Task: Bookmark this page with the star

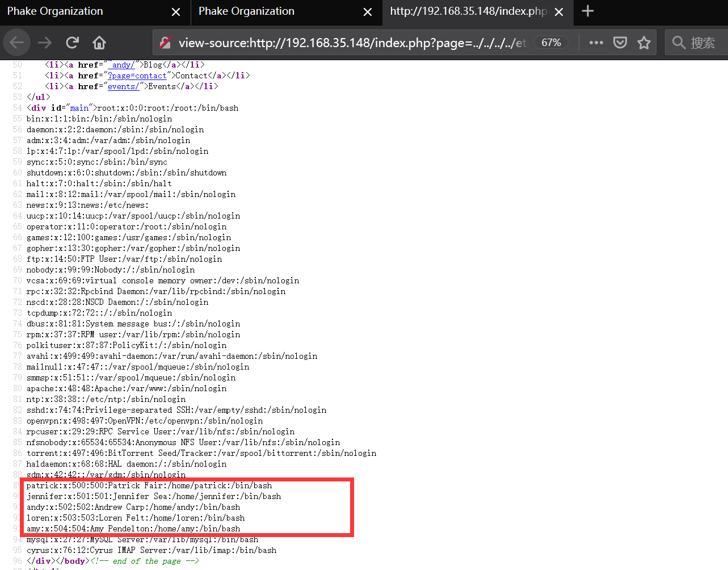Action: (644, 42)
